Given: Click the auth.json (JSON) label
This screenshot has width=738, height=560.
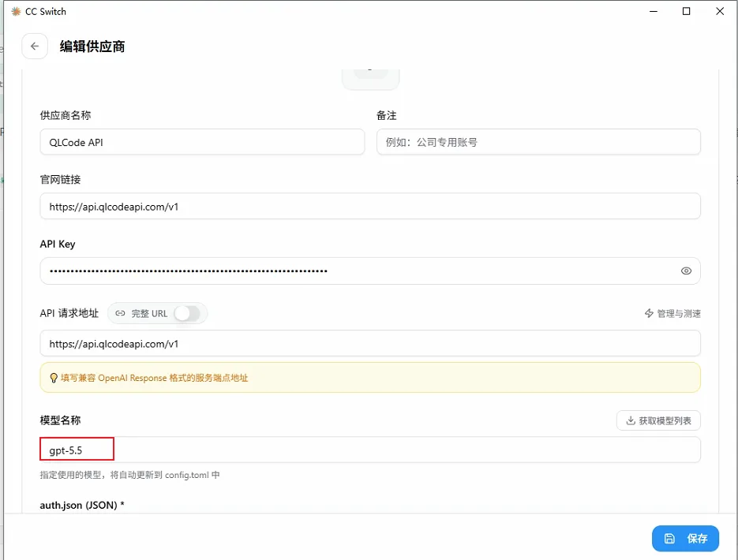Looking at the screenshot, I should 82,506.
